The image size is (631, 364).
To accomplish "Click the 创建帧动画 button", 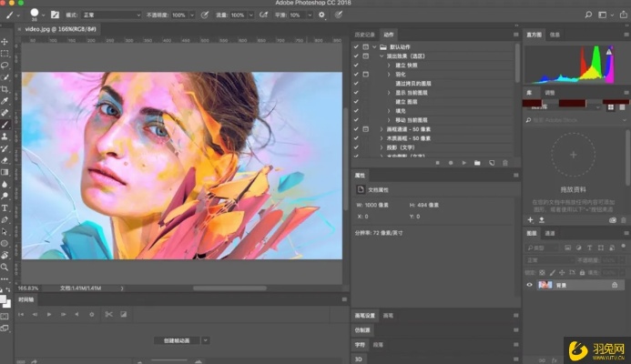I will (x=177, y=340).
